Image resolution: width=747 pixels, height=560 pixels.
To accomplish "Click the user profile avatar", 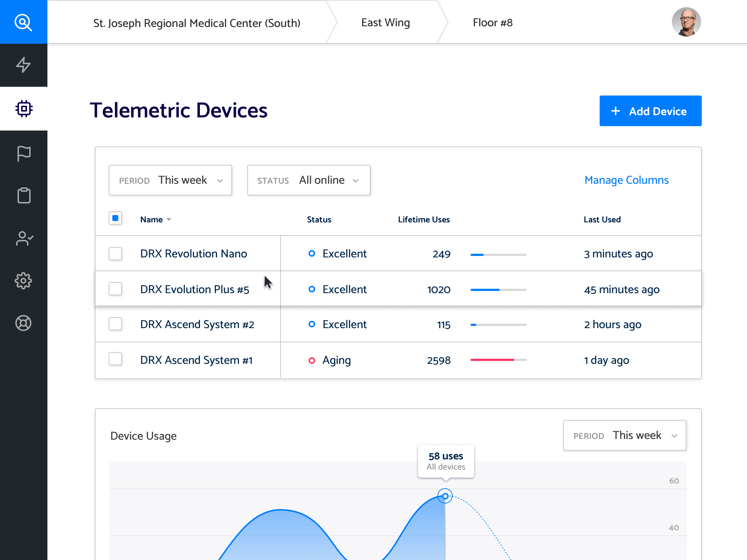I will coord(686,22).
